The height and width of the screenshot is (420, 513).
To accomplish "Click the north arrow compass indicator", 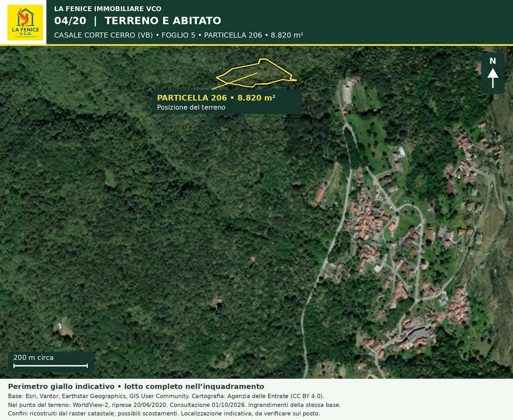I will [492, 73].
